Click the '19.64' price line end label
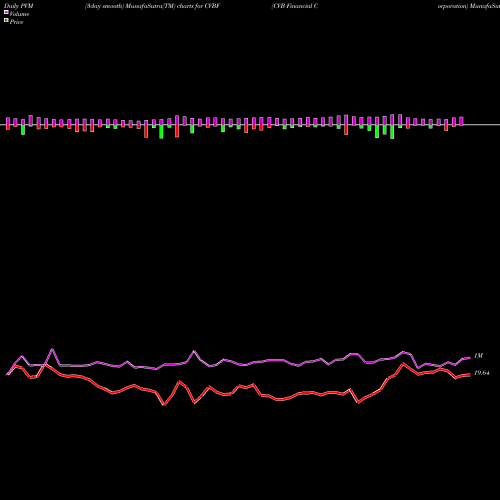The image size is (500, 500). click(482, 373)
